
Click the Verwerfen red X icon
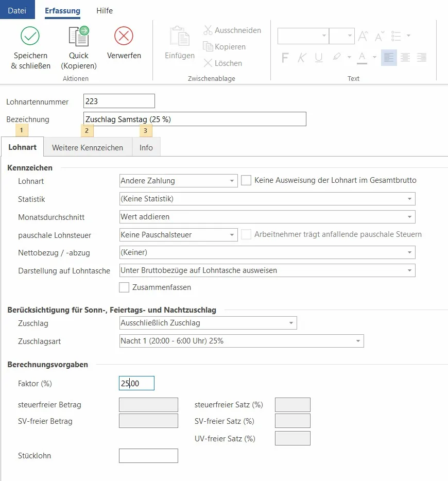124,37
